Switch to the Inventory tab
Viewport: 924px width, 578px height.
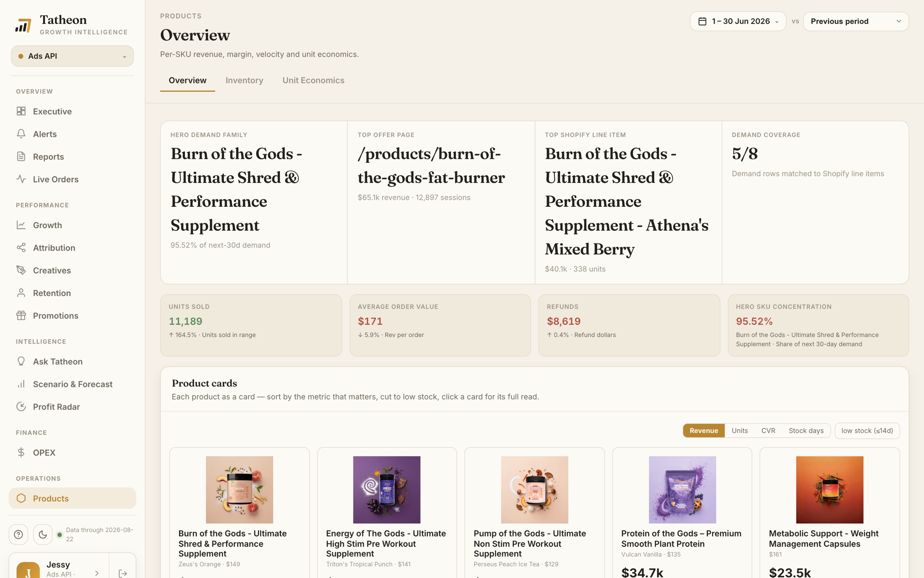coord(244,80)
